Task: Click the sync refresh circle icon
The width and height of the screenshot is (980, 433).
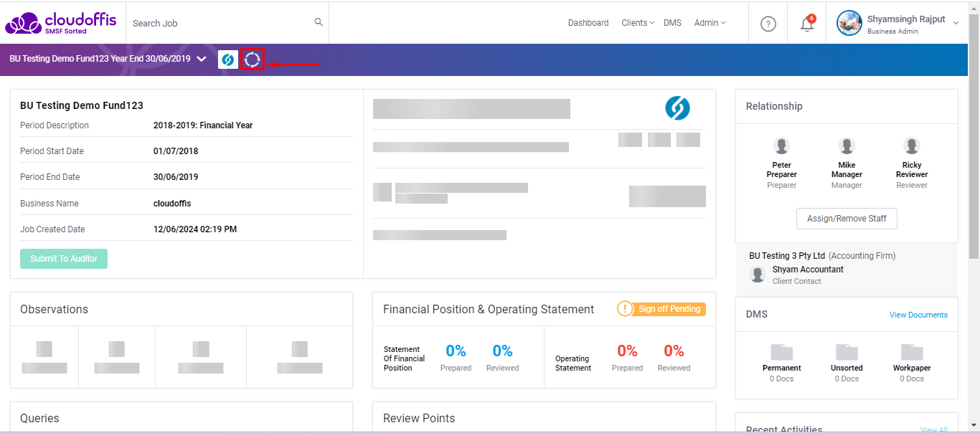Action: click(253, 60)
